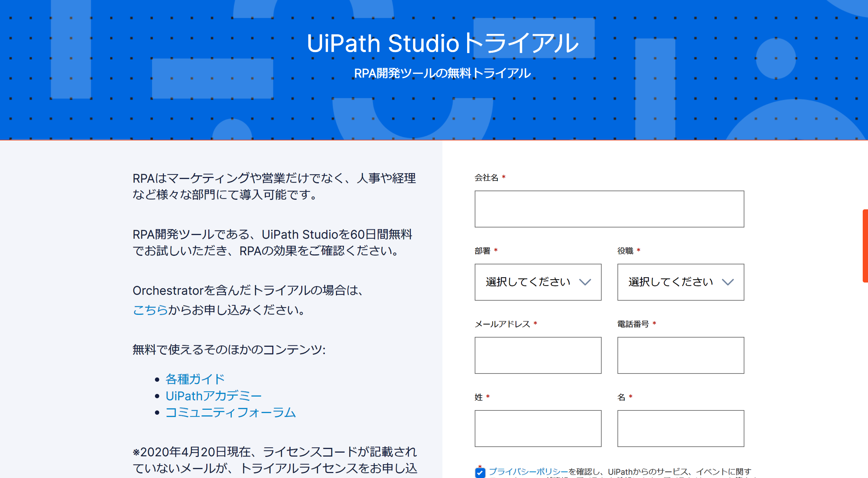Click the RPA開発ツールの無料トライアル subtitle text

tap(442, 73)
